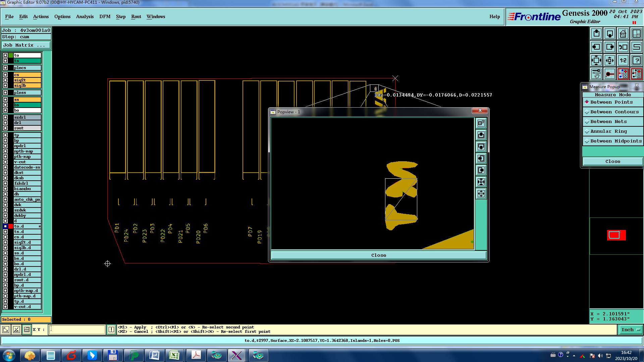644x362 pixels.
Task: Close the Measure Popup with Close button
Action: point(612,162)
